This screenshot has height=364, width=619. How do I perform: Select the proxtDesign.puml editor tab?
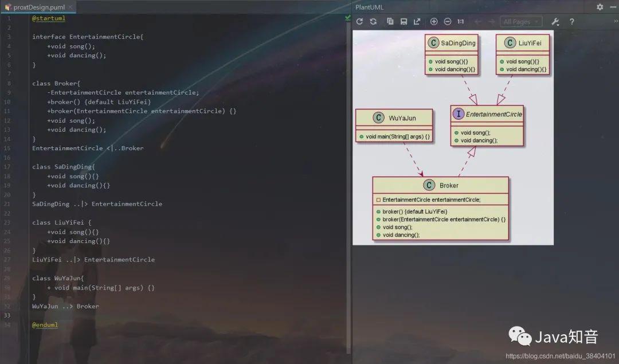pyautogui.click(x=39, y=7)
